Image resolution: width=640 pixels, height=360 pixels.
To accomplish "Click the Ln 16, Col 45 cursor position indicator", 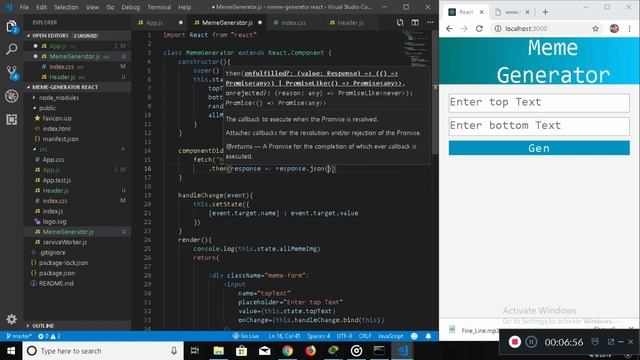I will [x=284, y=336].
